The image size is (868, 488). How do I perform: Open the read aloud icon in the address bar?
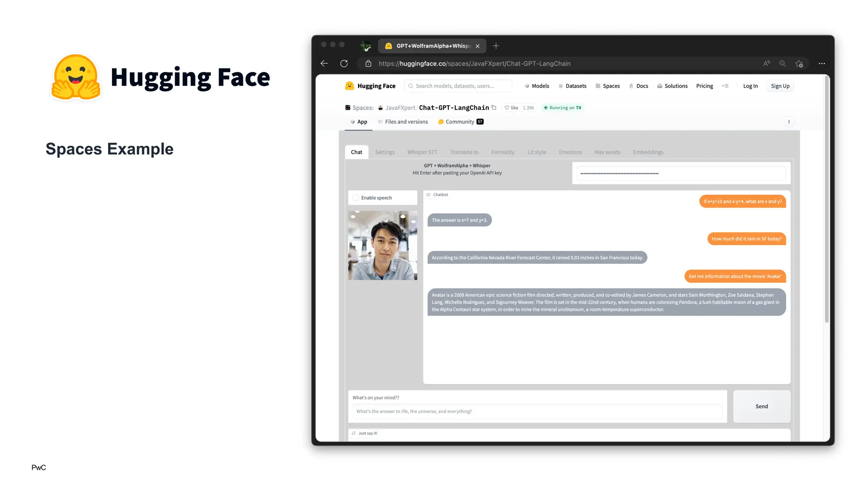tap(767, 64)
